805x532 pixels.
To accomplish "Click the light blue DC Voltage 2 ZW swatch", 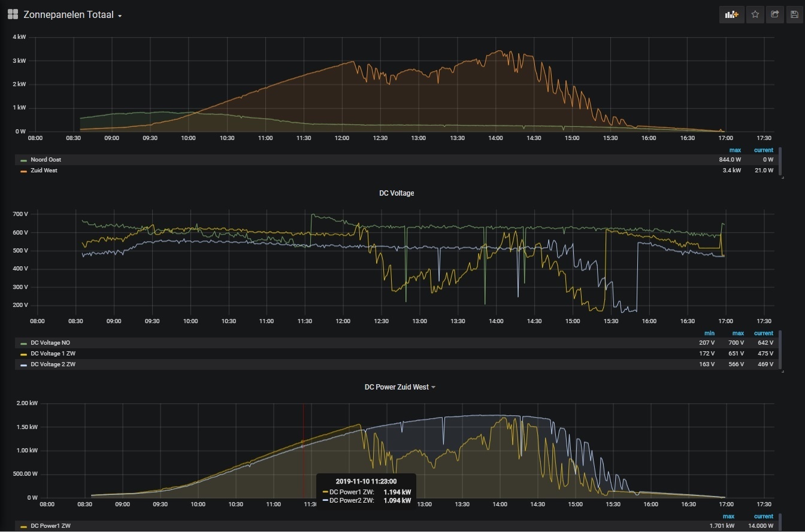I will 23,365.
